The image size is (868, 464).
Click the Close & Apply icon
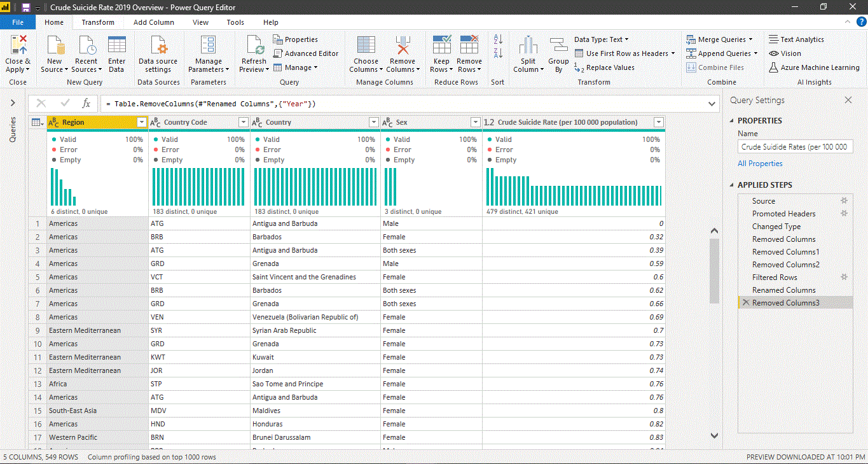coord(18,46)
